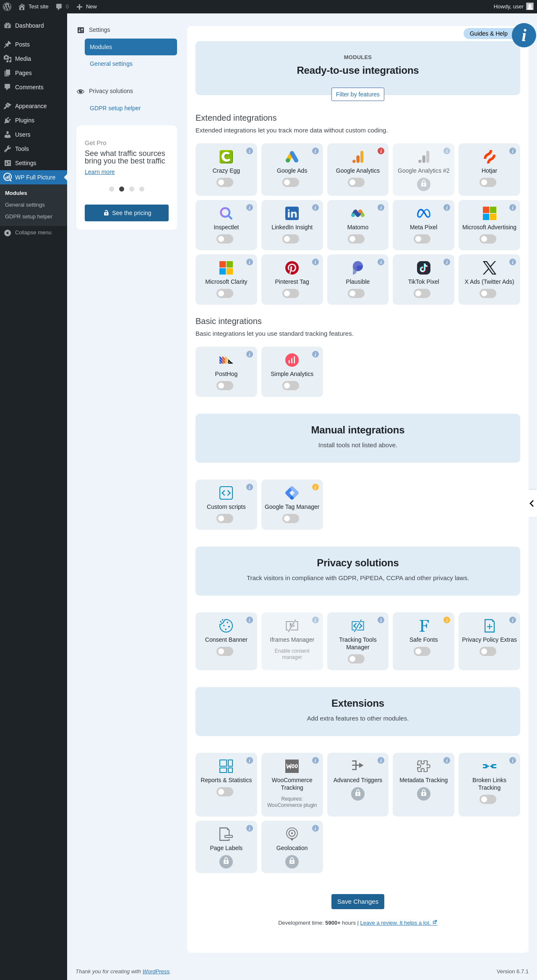537x980 pixels.
Task: Click the See the pricing button
Action: 127,213
